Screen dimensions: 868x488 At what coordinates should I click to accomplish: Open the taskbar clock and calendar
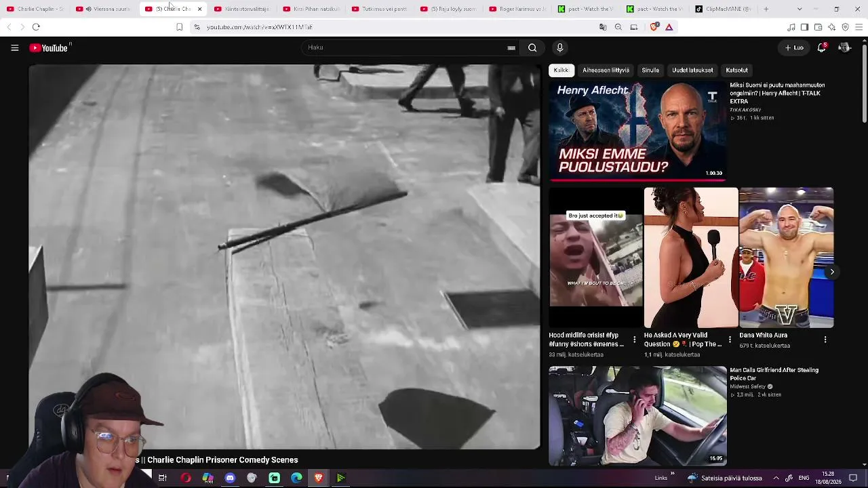828,478
